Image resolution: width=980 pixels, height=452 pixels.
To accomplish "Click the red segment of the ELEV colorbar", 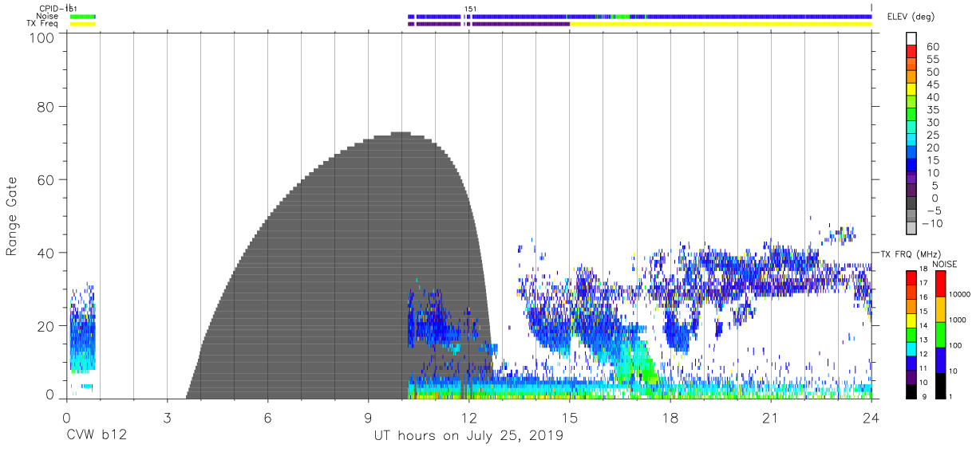I will tap(912, 52).
